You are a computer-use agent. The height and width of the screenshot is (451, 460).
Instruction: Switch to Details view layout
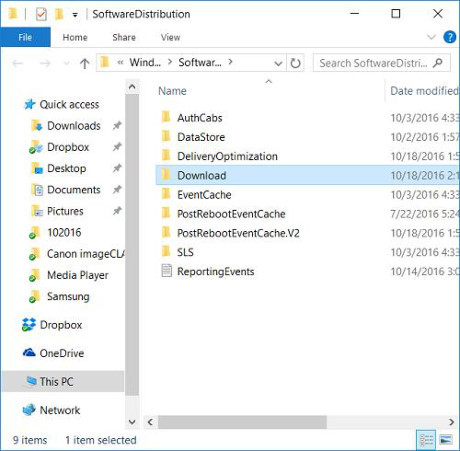(426, 440)
